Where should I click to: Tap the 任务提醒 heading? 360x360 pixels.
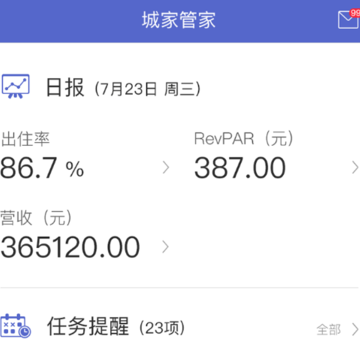point(88,326)
